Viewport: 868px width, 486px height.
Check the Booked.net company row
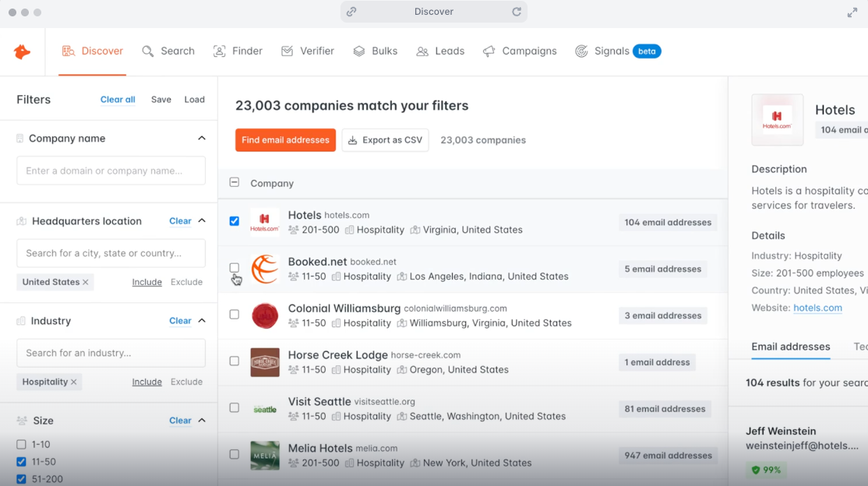pos(234,268)
